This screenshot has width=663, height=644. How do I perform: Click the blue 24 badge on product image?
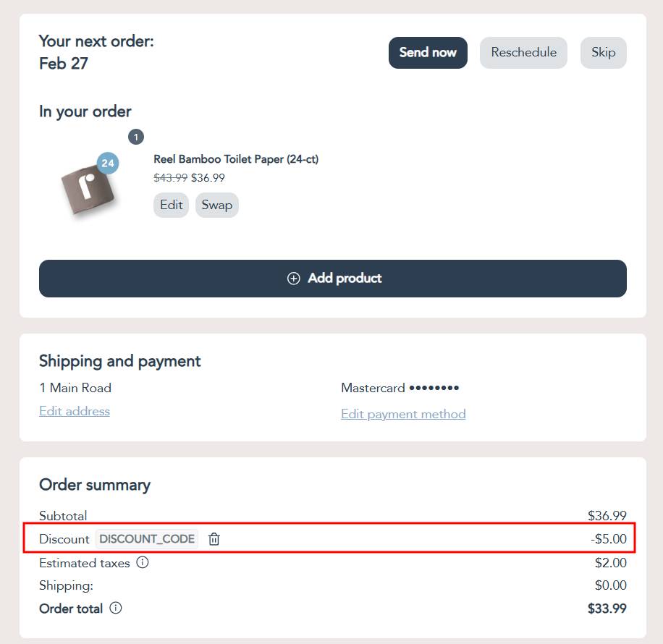(x=108, y=164)
